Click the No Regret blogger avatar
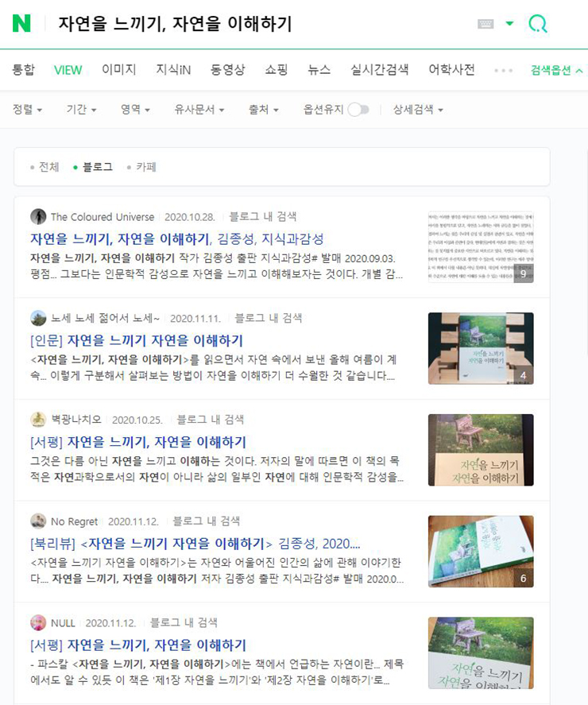Screen dimensions: 588x705 (x=38, y=521)
